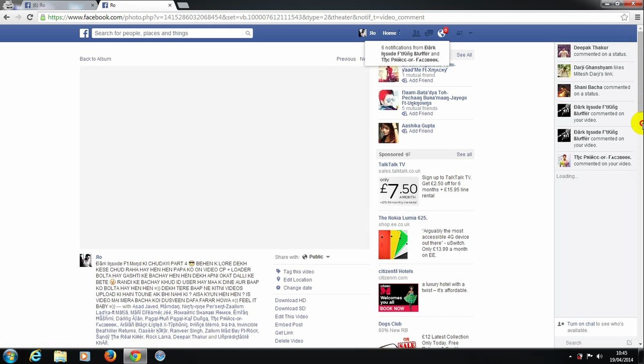The width and height of the screenshot is (644, 364).
Task: Click the green HTTPS padlock icon
Action: point(43,17)
